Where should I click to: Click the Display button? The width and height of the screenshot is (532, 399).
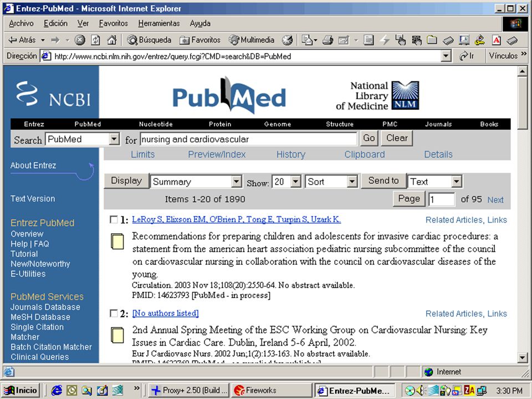[x=126, y=181]
